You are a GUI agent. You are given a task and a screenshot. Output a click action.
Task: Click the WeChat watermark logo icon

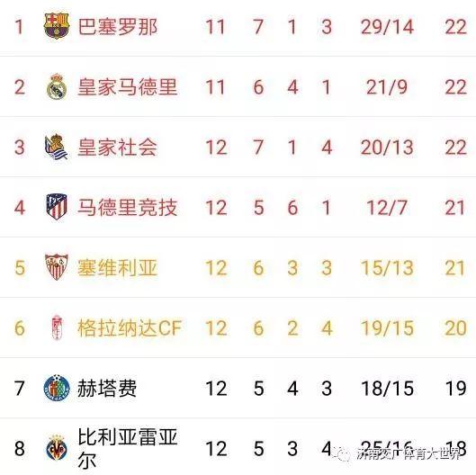tap(342, 454)
